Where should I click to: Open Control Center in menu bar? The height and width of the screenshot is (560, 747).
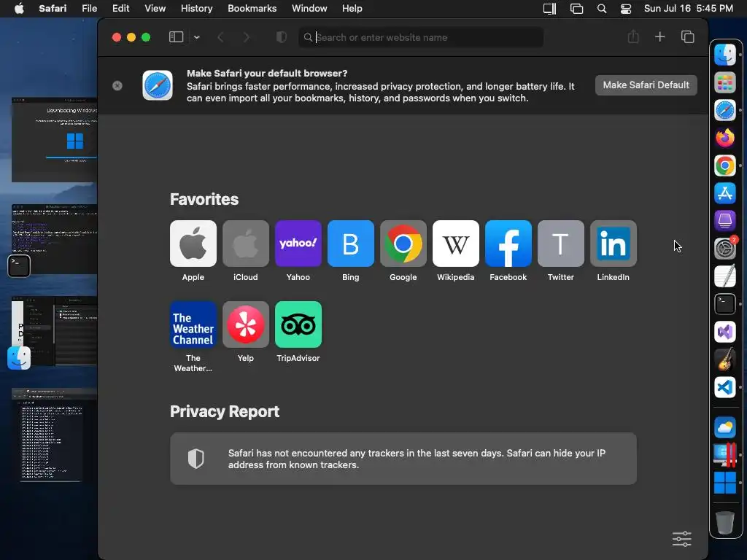pos(625,9)
